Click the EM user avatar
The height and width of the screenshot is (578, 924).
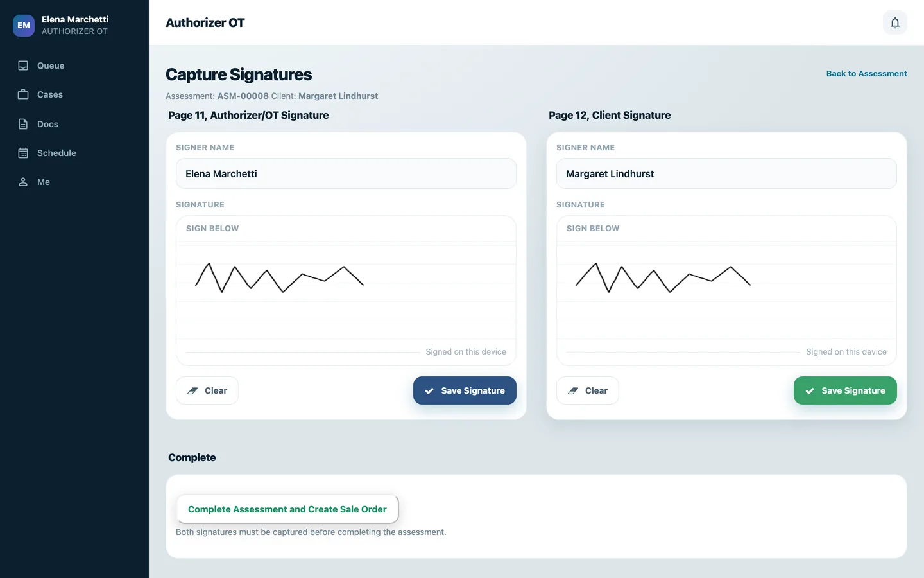[x=24, y=26]
